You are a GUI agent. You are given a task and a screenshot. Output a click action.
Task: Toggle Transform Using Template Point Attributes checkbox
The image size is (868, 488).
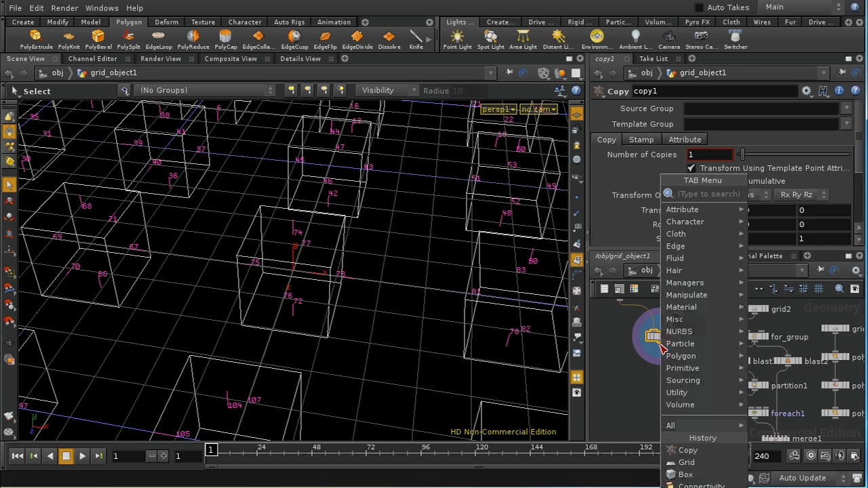[x=691, y=168]
